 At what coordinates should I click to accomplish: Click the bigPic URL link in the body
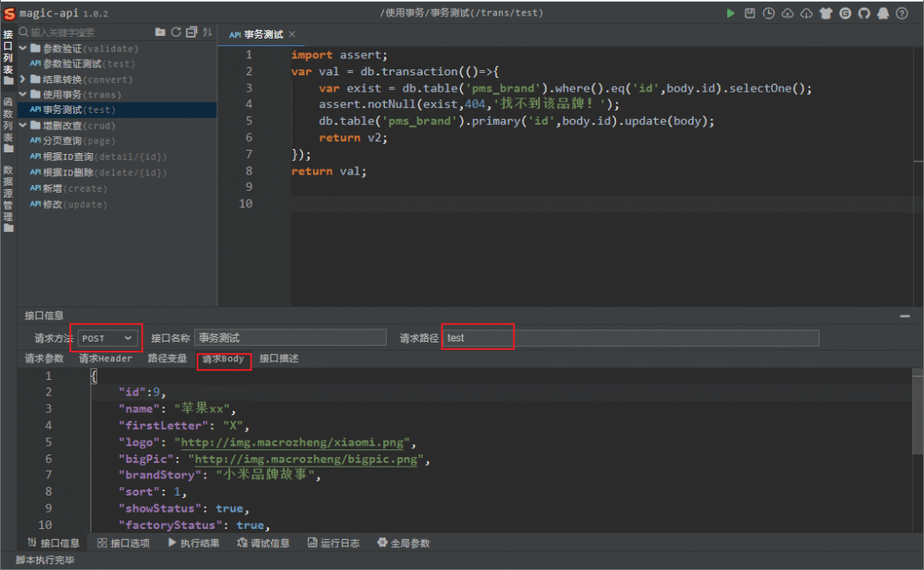tap(305, 459)
